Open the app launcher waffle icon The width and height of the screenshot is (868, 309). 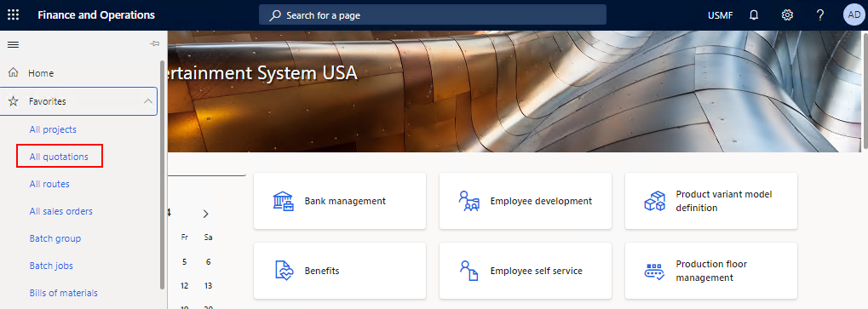click(14, 15)
